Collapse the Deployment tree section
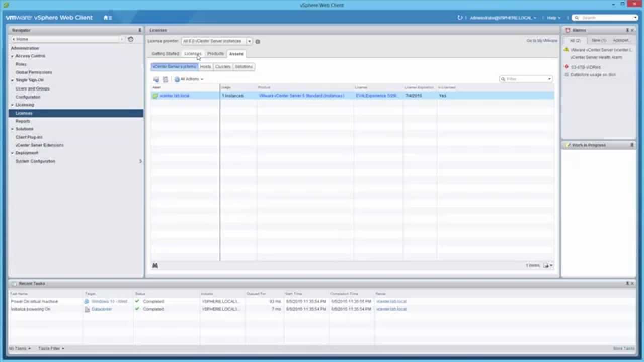 point(13,153)
